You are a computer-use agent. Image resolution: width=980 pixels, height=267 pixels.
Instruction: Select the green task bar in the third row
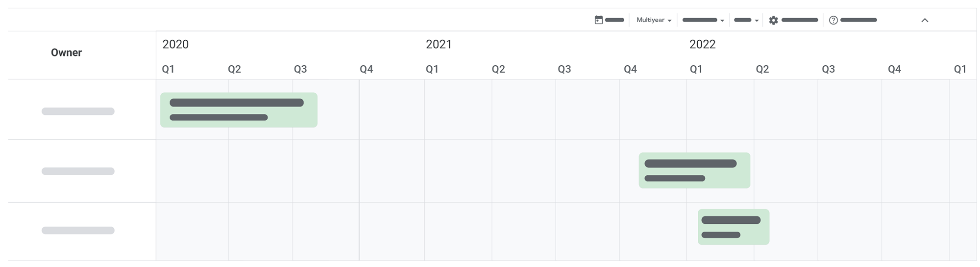point(734,227)
